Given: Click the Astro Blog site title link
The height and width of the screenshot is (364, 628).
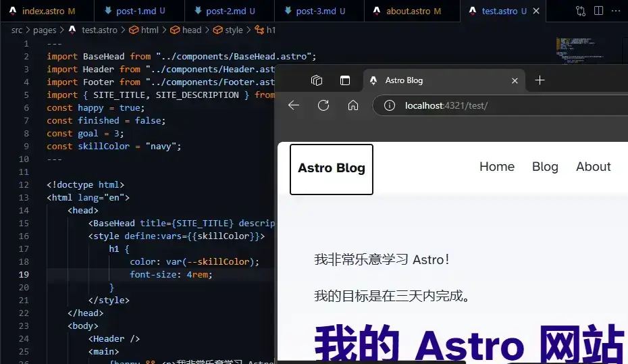Looking at the screenshot, I should (x=332, y=168).
